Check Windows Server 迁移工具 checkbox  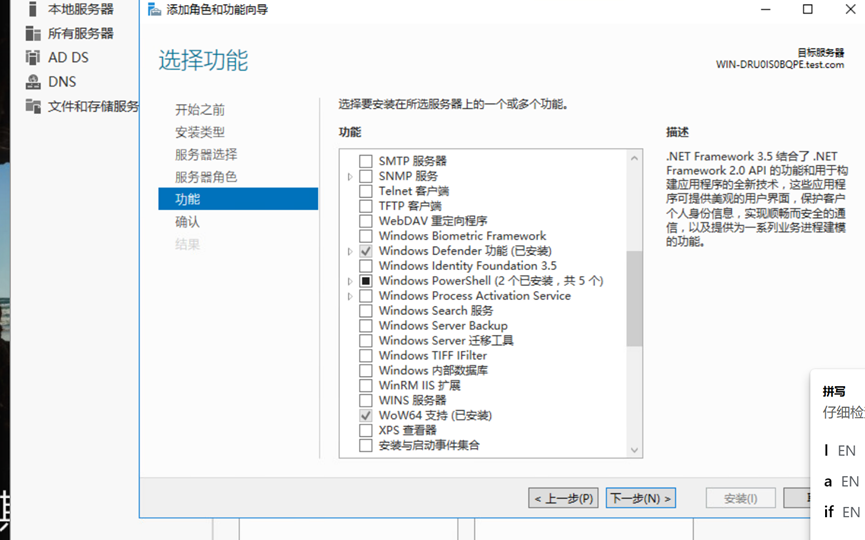365,340
